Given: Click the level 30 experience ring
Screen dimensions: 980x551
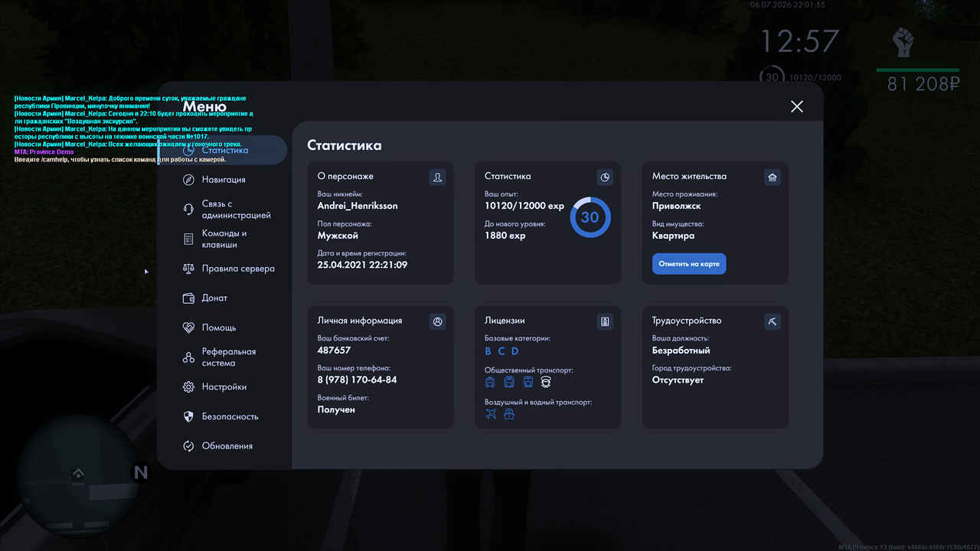Looking at the screenshot, I should coord(590,217).
